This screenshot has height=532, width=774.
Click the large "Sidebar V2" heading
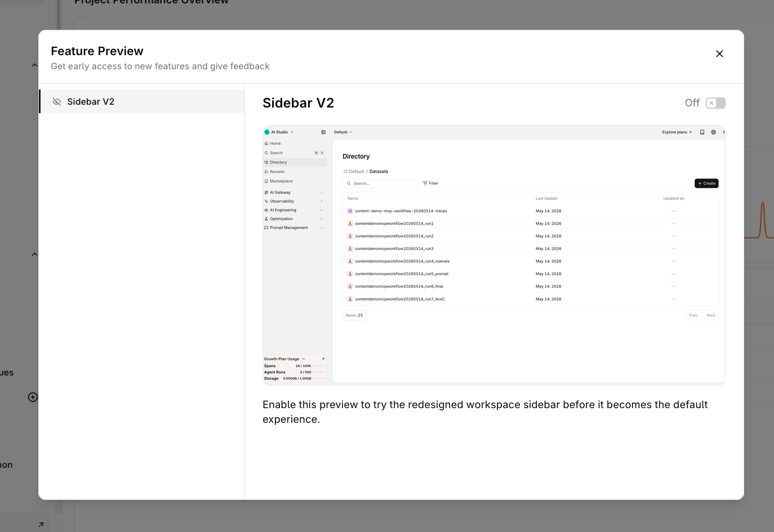[298, 103]
